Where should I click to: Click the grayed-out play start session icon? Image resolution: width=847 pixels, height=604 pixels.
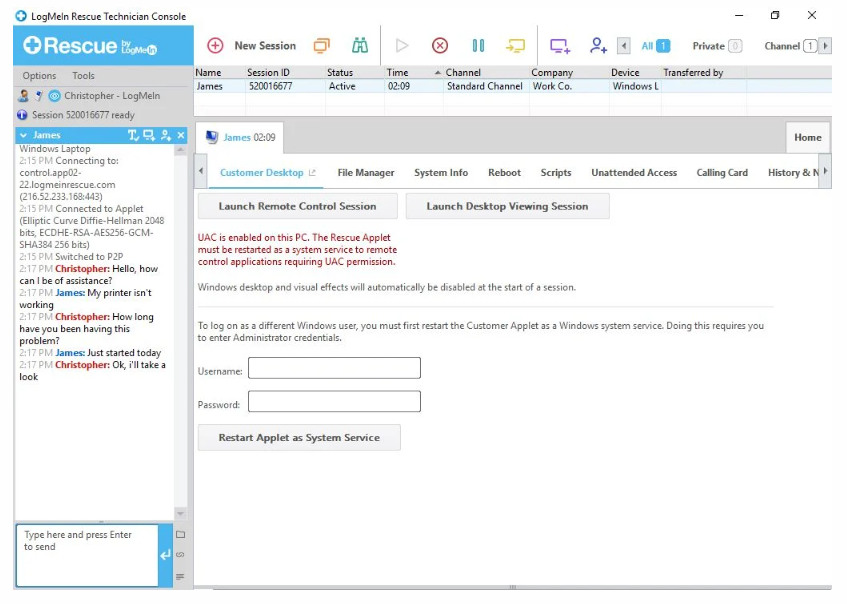[x=401, y=46]
